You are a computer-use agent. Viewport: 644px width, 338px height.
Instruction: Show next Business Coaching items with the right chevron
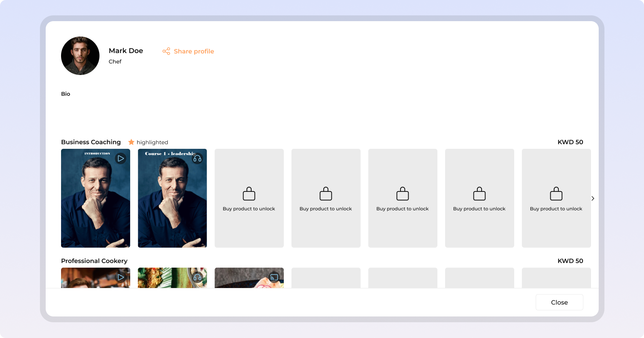[x=593, y=198]
